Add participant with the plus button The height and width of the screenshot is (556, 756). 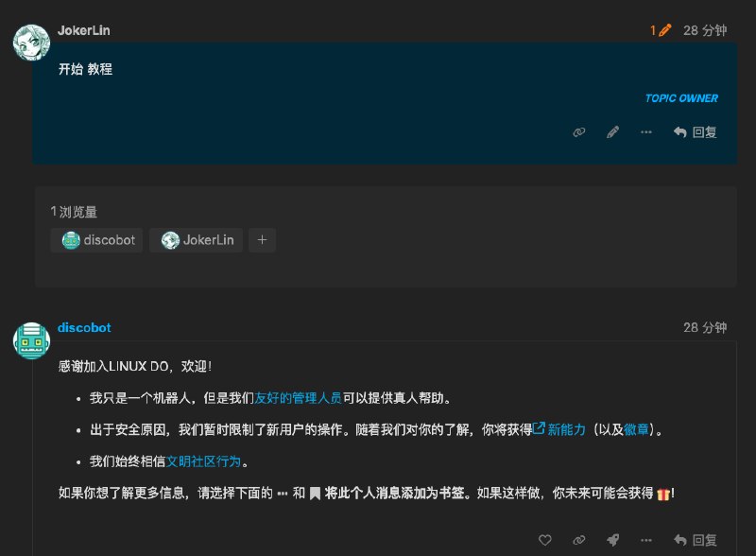coord(263,240)
